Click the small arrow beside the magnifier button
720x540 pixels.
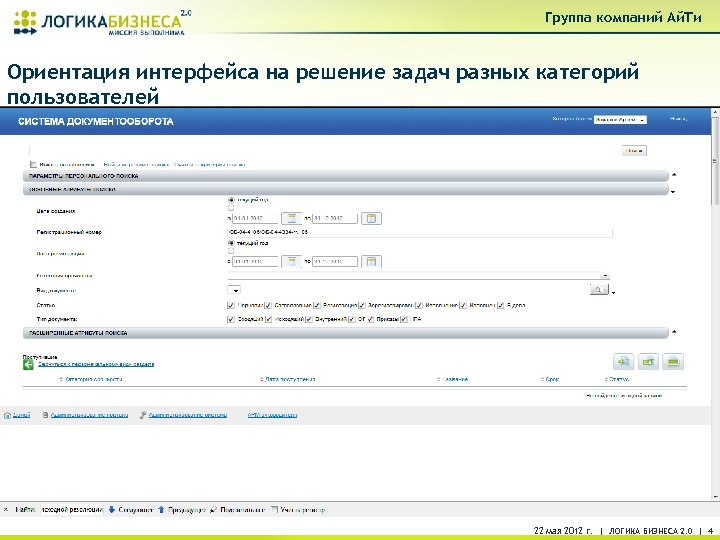[613, 292]
